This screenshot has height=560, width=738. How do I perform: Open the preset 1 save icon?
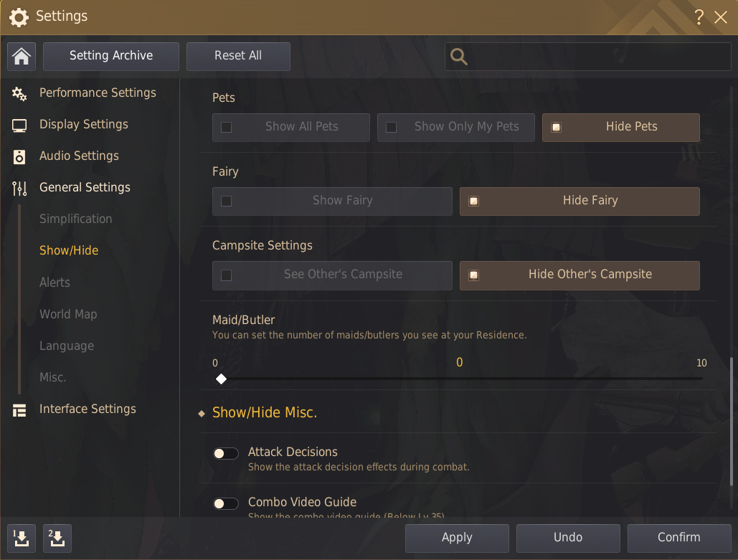(x=22, y=538)
